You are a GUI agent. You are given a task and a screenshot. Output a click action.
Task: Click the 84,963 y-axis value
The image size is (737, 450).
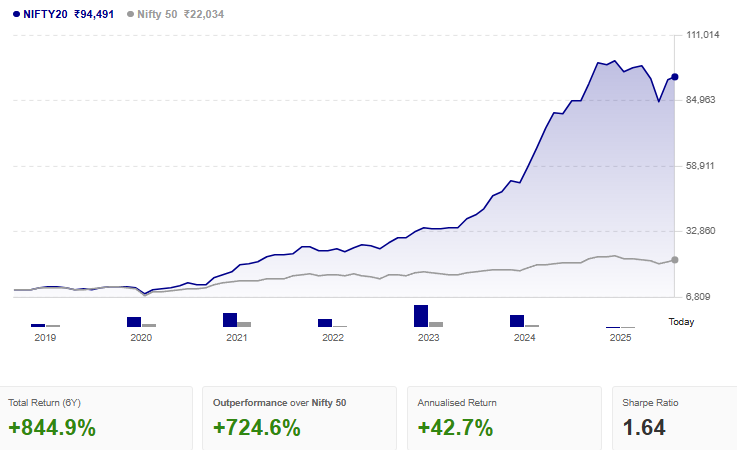(701, 100)
